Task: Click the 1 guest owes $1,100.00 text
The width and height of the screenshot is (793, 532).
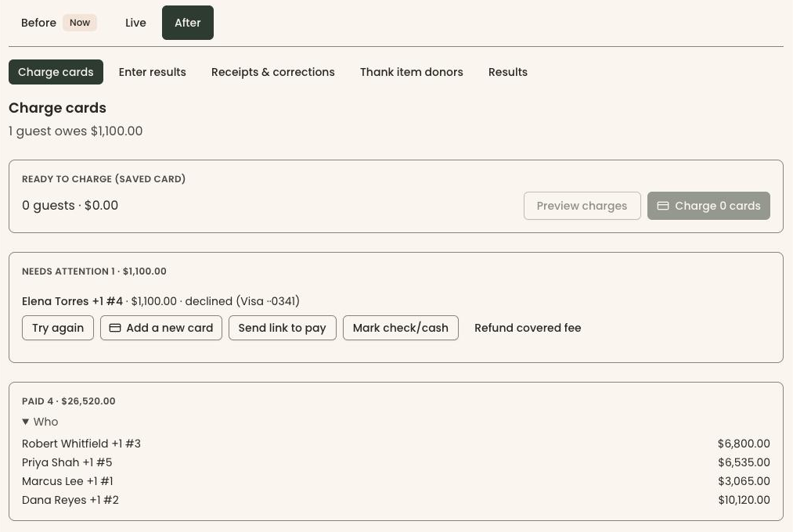Action: 75,131
